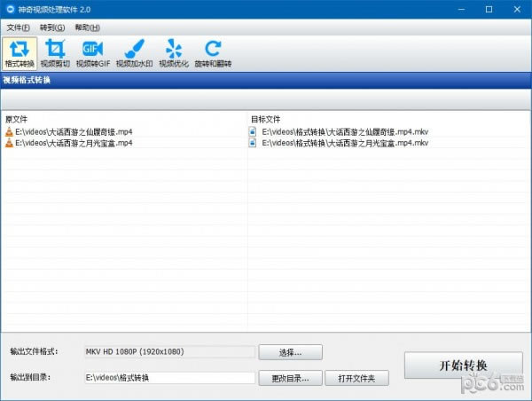The image size is (532, 401).
Task: Minimize the application window
Action: pos(461,9)
